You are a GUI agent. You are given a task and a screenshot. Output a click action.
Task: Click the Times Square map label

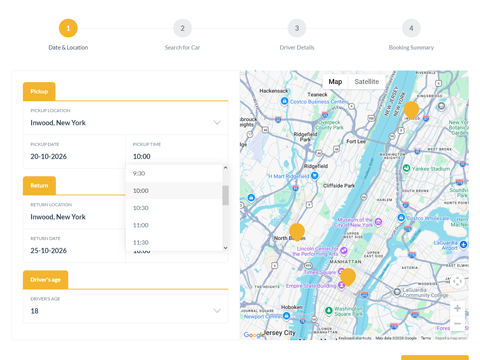tap(319, 272)
